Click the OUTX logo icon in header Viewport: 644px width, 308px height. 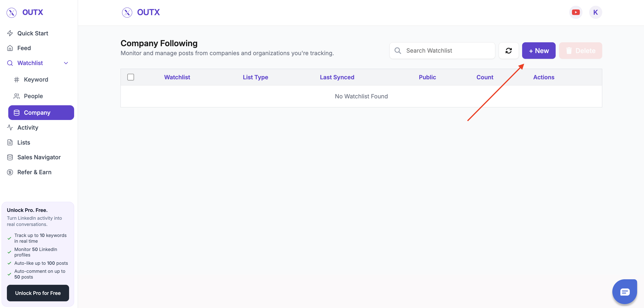127,12
